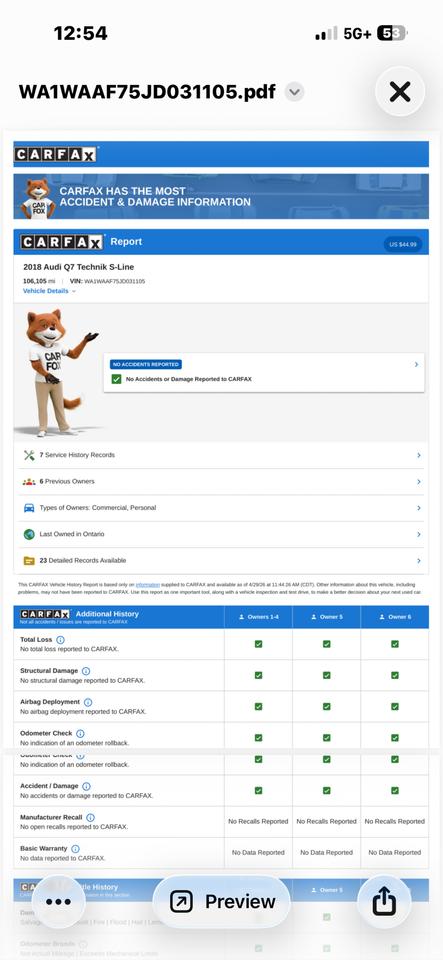Expand Vehicle Details
The width and height of the screenshot is (443, 960).
click(x=49, y=291)
